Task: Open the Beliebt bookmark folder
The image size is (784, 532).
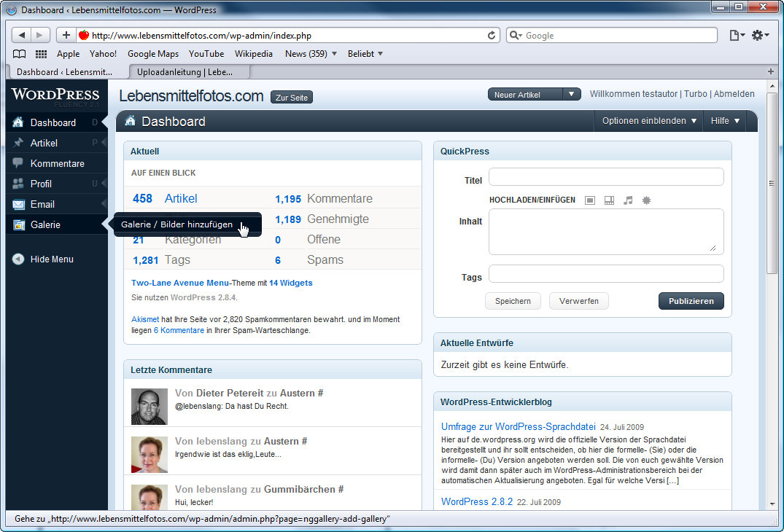Action: pyautogui.click(x=365, y=54)
